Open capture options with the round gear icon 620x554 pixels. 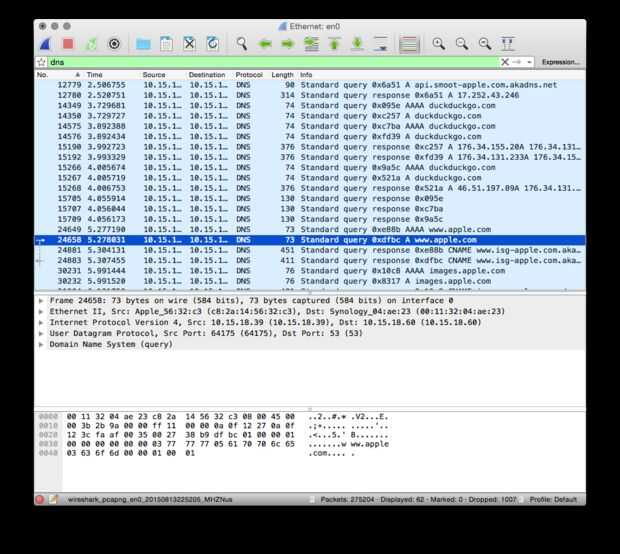click(x=114, y=44)
